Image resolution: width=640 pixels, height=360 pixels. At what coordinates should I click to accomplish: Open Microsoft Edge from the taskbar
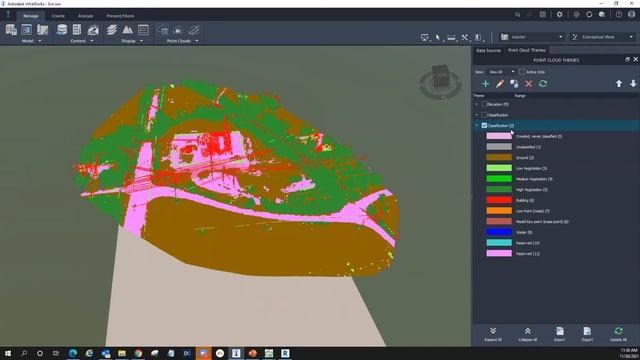(x=73, y=353)
